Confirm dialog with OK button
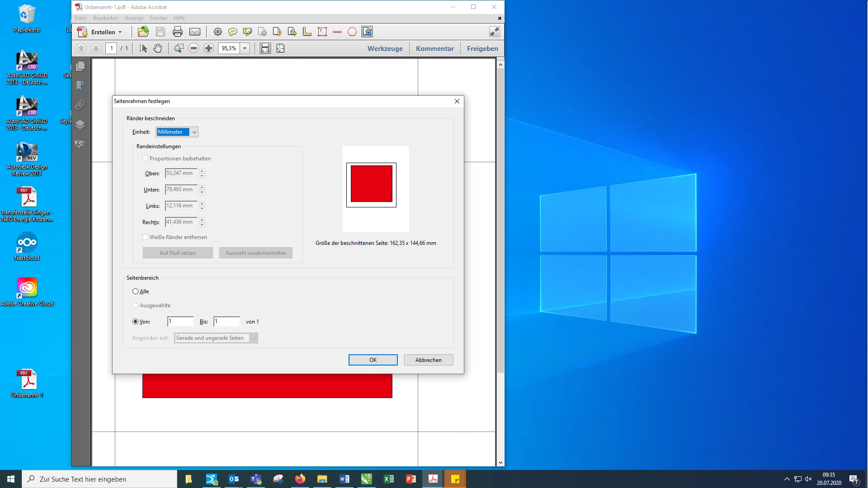 pyautogui.click(x=373, y=360)
